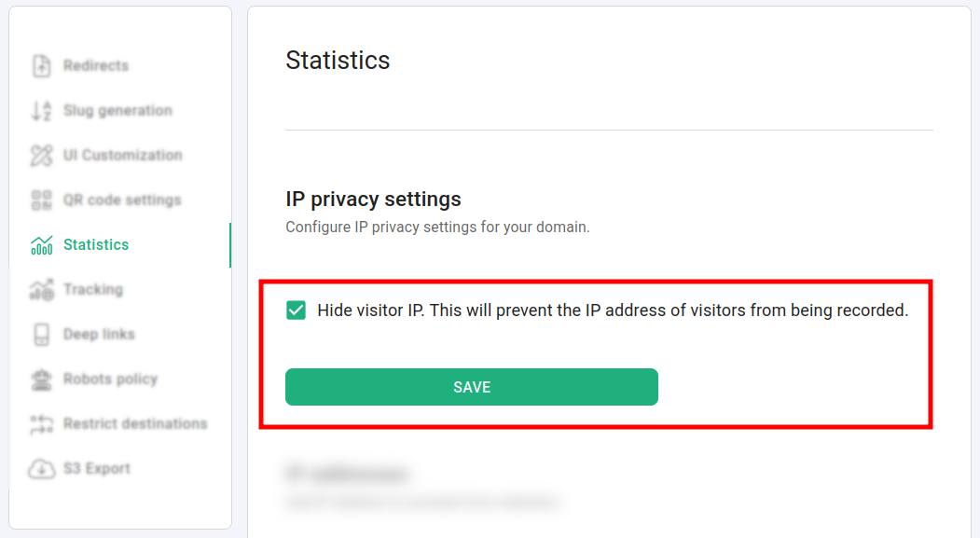Viewport: 980px width, 538px height.
Task: Click the S3 Export cloud icon
Action: [x=41, y=469]
